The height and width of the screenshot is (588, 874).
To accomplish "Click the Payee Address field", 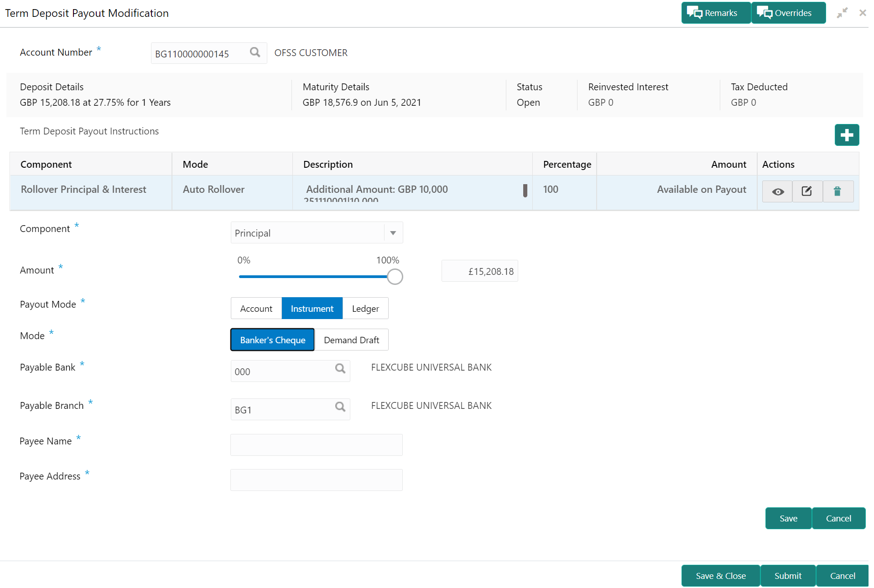I will (x=317, y=480).
